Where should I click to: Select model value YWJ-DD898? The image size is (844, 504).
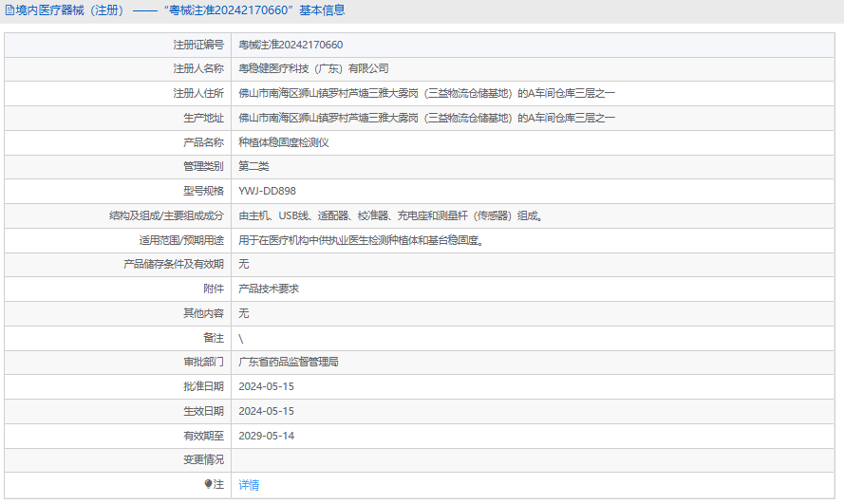[x=267, y=191]
